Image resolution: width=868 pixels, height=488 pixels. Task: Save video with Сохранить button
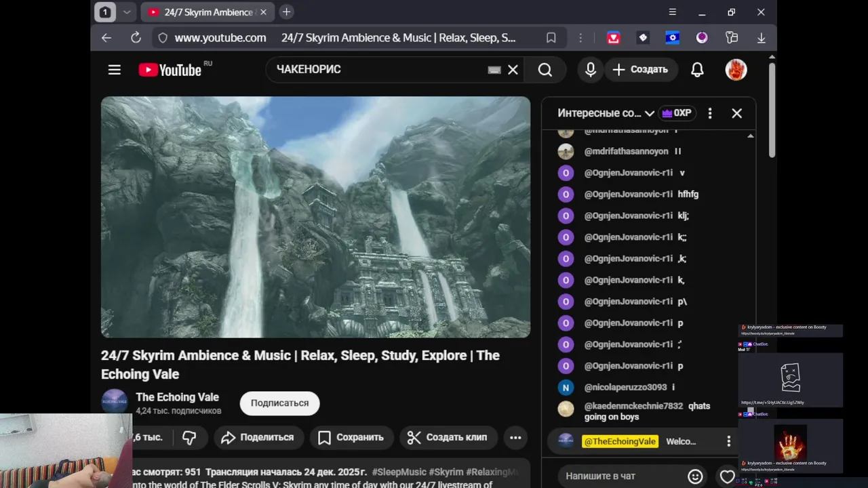coord(351,438)
